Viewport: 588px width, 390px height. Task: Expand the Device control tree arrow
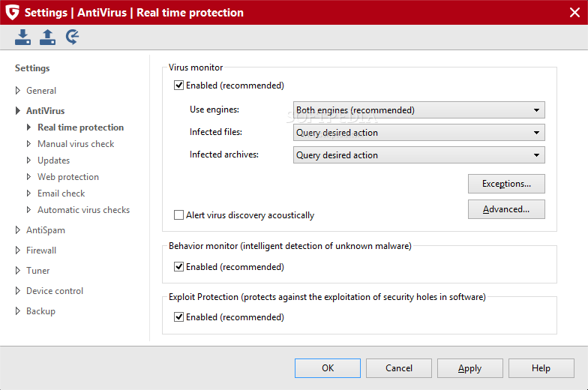(18, 291)
